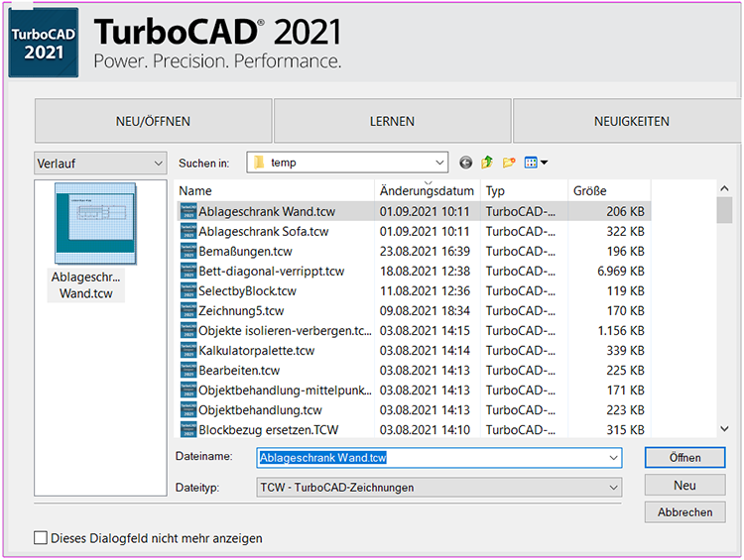Click the Abbrechen button
Screen dimensions: 744x560
(684, 512)
